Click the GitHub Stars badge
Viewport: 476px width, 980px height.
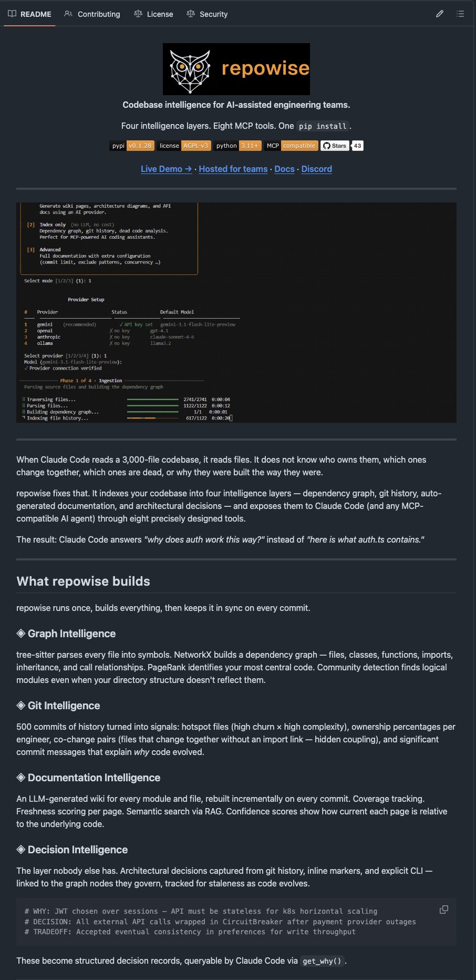coord(342,146)
